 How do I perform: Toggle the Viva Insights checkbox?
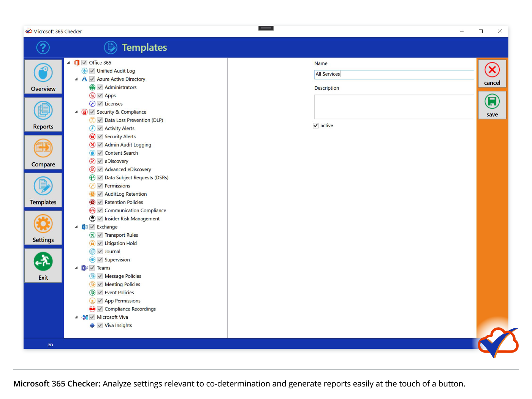[x=100, y=325]
